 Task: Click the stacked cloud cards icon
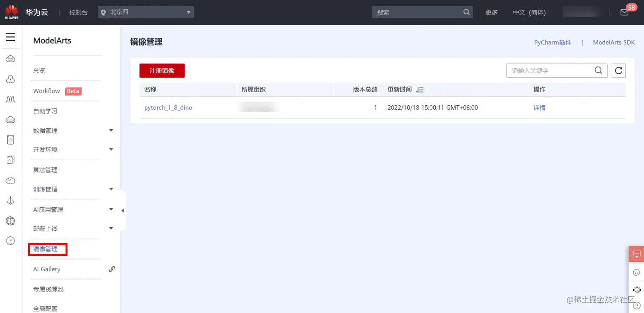point(11,160)
